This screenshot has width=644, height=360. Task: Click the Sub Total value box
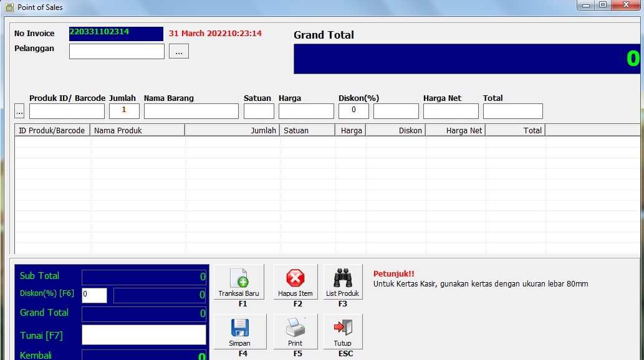pos(144,277)
